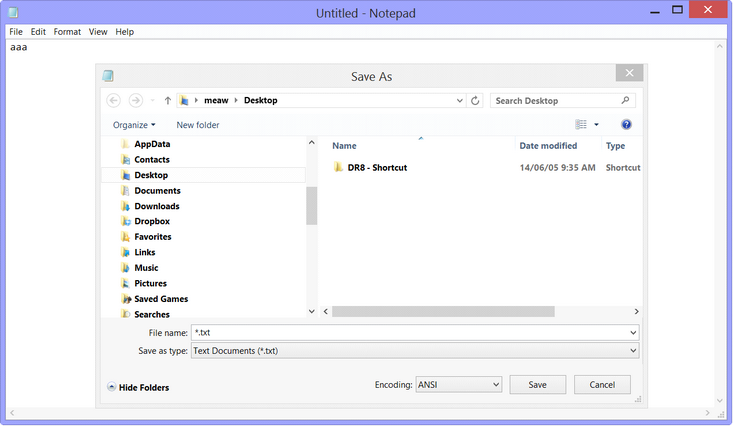Open the File menu in Notepad
Screen dimensions: 733x426
click(16, 32)
